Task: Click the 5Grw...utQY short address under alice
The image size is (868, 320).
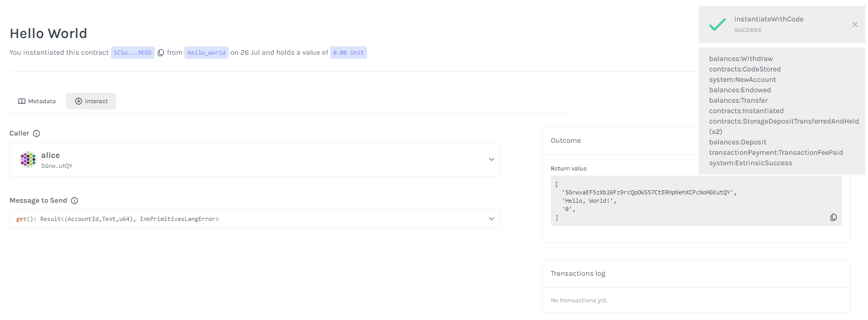Action: point(57,166)
